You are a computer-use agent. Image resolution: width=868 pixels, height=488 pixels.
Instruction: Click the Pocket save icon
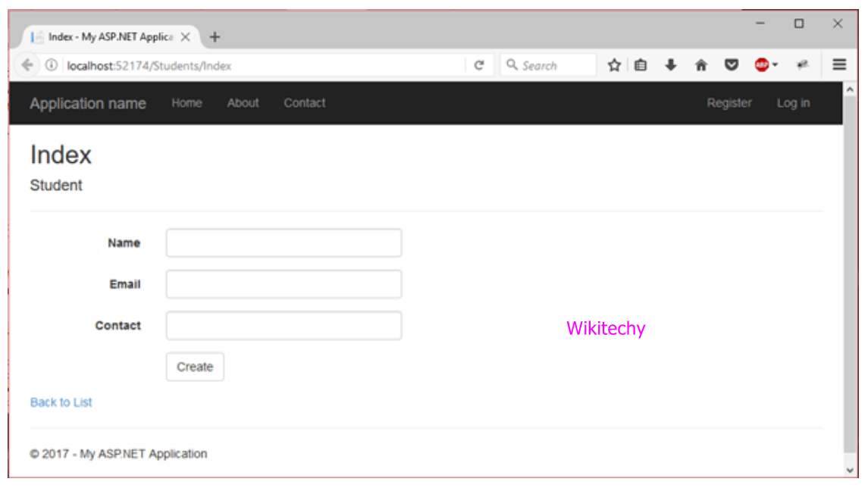(x=732, y=66)
